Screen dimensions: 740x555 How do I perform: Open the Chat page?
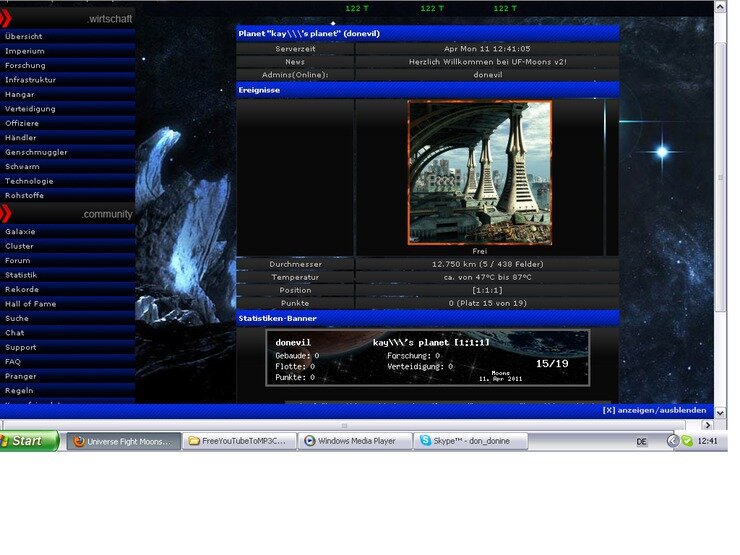coord(14,333)
